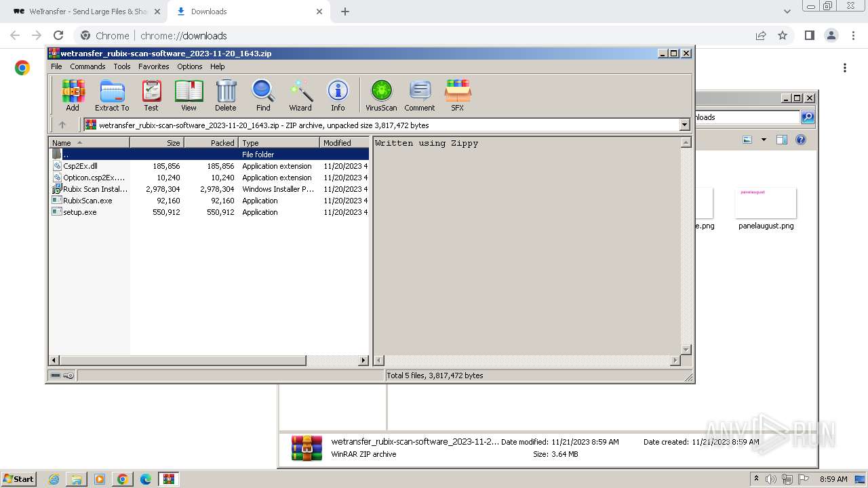Screen dimensions: 868x488
Task: Close the WeTransfer tab
Action: pos(157,12)
